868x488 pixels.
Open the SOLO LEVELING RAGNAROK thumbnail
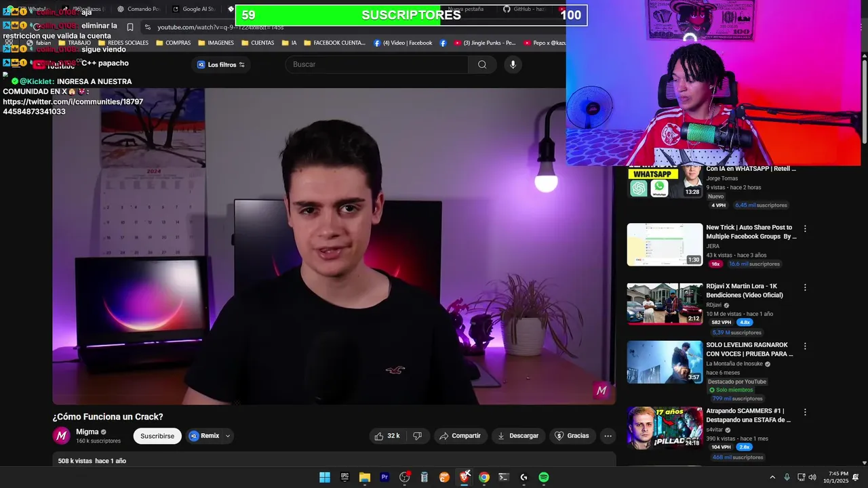(665, 362)
